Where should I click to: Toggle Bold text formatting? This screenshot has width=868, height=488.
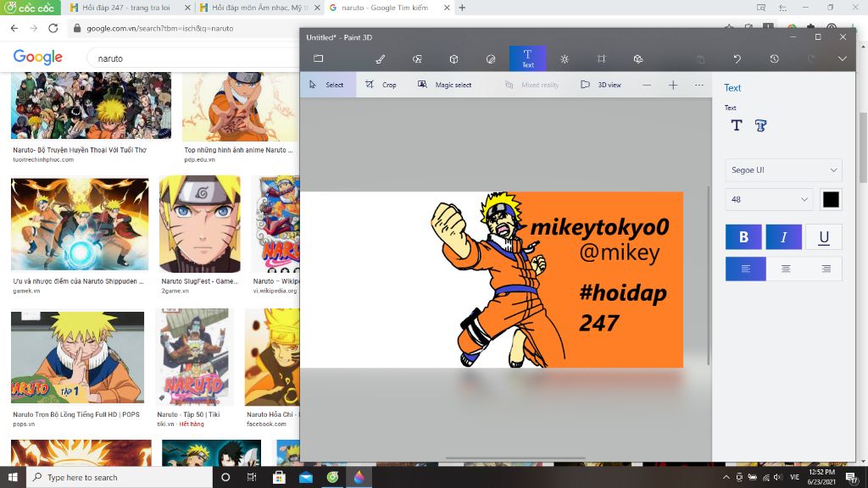(743, 237)
